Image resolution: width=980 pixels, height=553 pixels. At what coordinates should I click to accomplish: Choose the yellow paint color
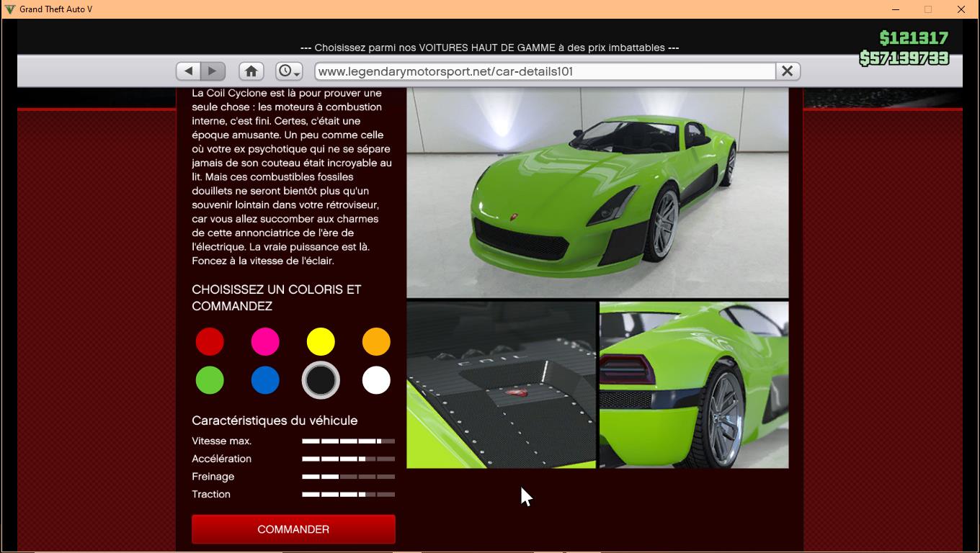tap(321, 341)
